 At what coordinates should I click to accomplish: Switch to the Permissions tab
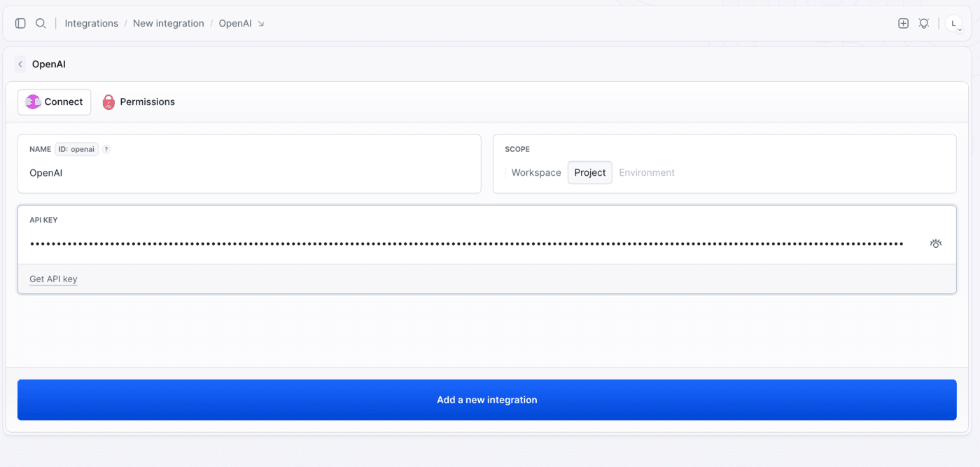coord(139,102)
